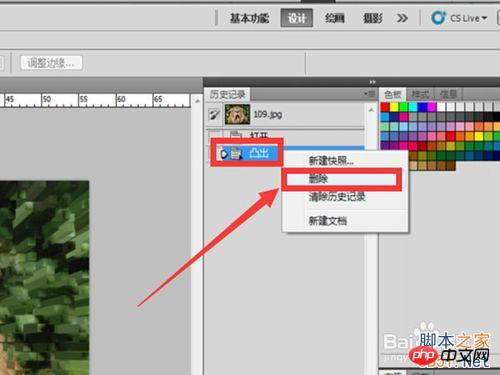This screenshot has width=500, height=375.
Task: Pick the bright green swatch in first row
Action: (404, 107)
